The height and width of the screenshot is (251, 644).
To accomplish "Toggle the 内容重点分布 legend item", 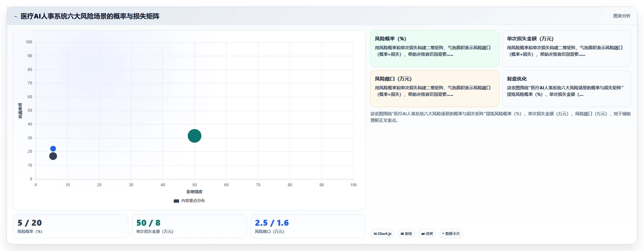I will point(189,201).
